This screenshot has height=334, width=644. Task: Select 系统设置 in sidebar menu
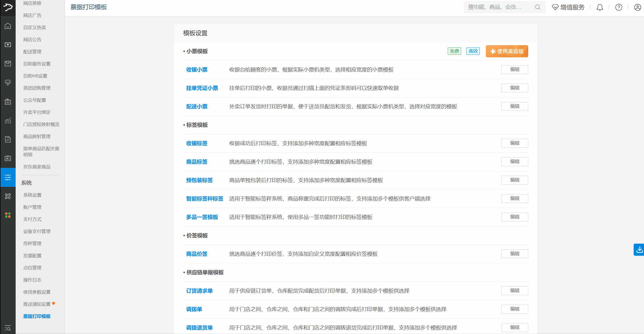point(32,195)
